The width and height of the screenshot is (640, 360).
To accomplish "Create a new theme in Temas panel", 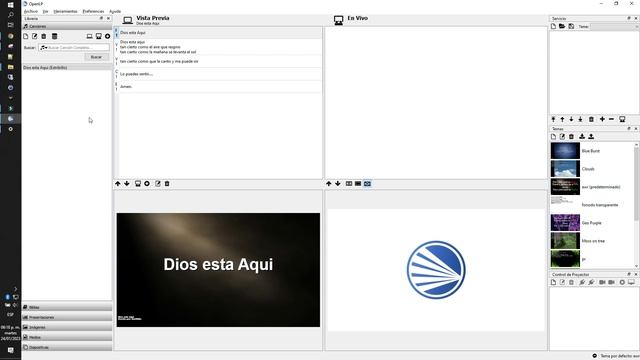I will pyautogui.click(x=553, y=136).
